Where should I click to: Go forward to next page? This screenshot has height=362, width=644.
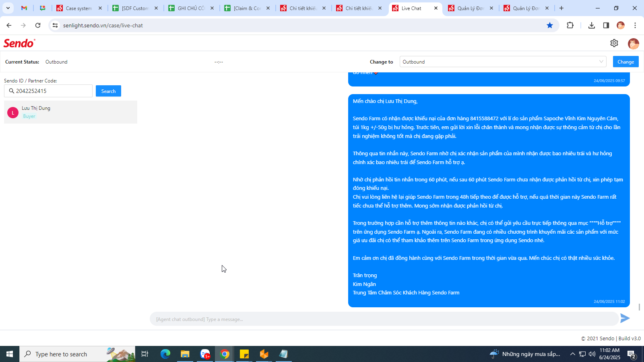point(23,25)
